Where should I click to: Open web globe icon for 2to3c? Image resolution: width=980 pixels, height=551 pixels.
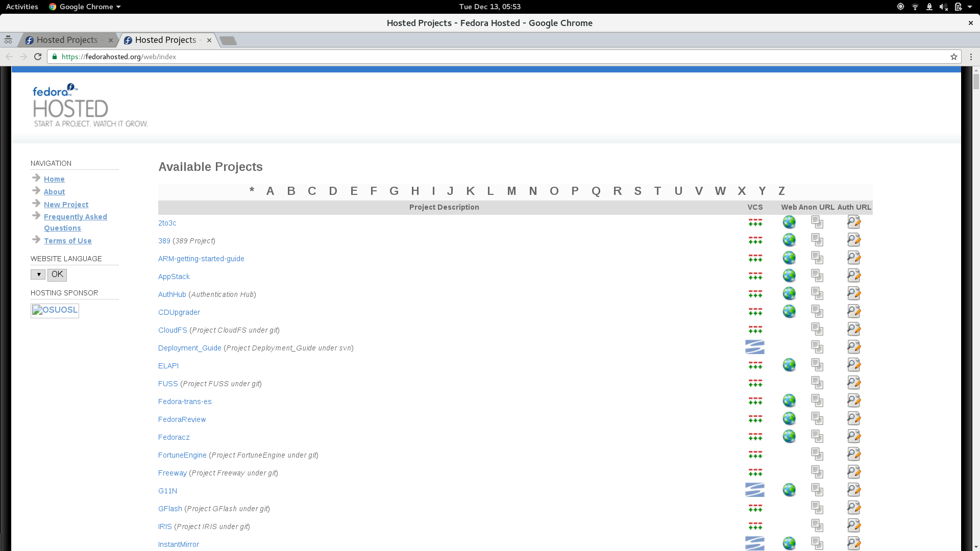789,222
